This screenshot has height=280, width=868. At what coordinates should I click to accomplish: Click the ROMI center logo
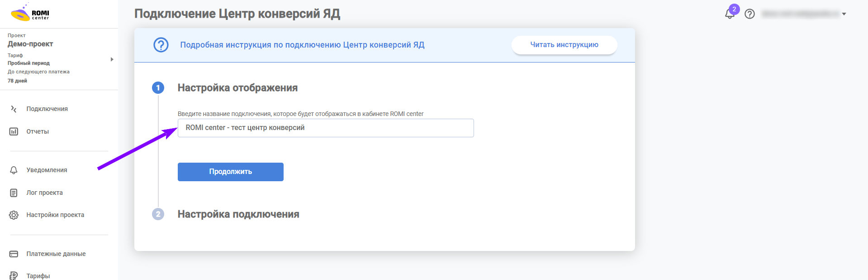click(x=30, y=13)
